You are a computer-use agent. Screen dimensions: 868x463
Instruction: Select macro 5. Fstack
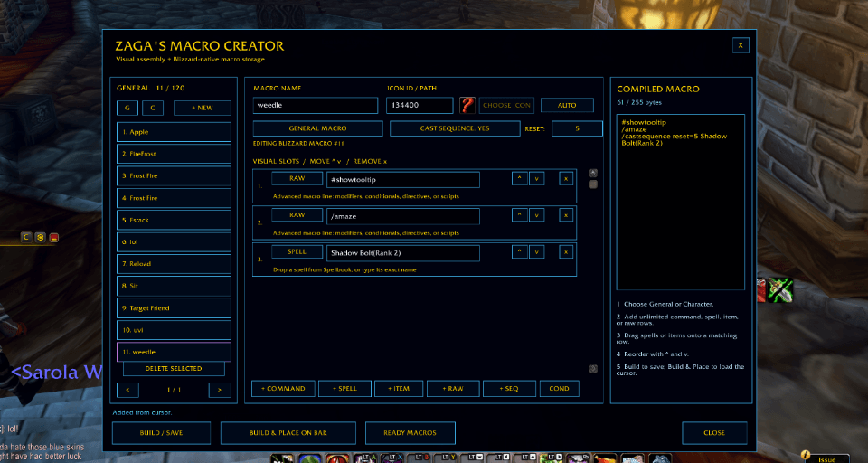pos(174,220)
